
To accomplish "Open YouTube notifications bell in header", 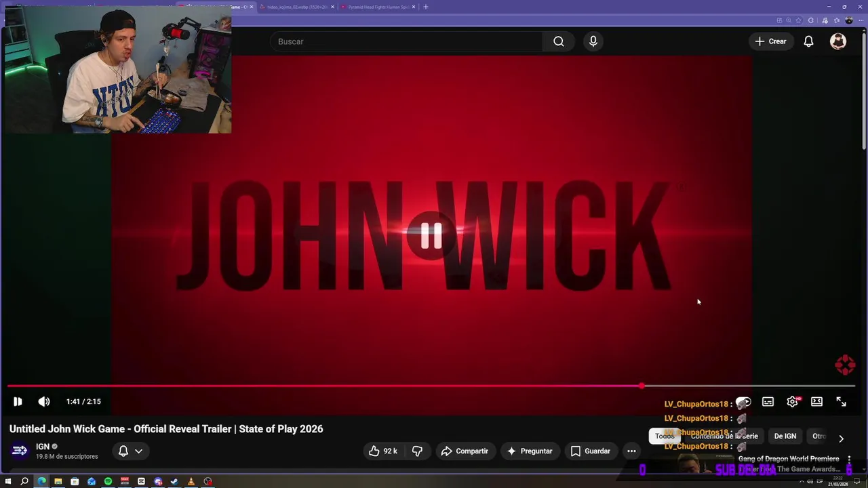I will click(808, 41).
